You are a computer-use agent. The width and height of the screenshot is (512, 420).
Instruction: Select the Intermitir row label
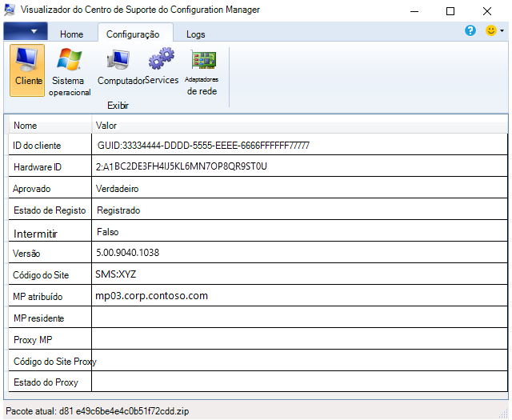pyautogui.click(x=35, y=234)
